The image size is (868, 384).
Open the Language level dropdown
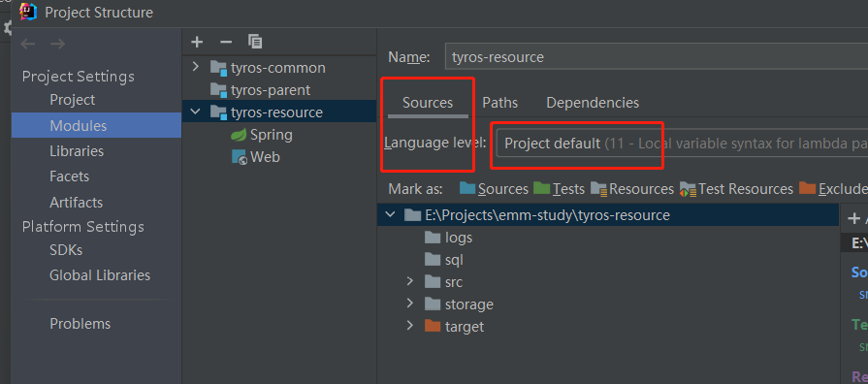[682, 144]
